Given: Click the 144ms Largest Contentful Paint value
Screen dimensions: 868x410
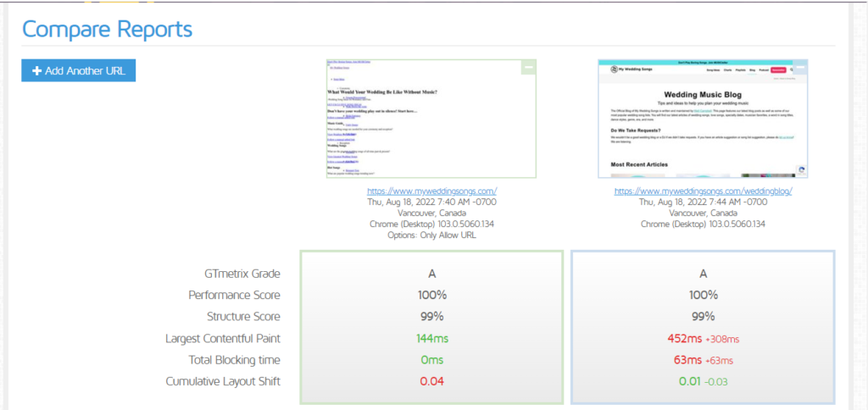Looking at the screenshot, I should 431,338.
